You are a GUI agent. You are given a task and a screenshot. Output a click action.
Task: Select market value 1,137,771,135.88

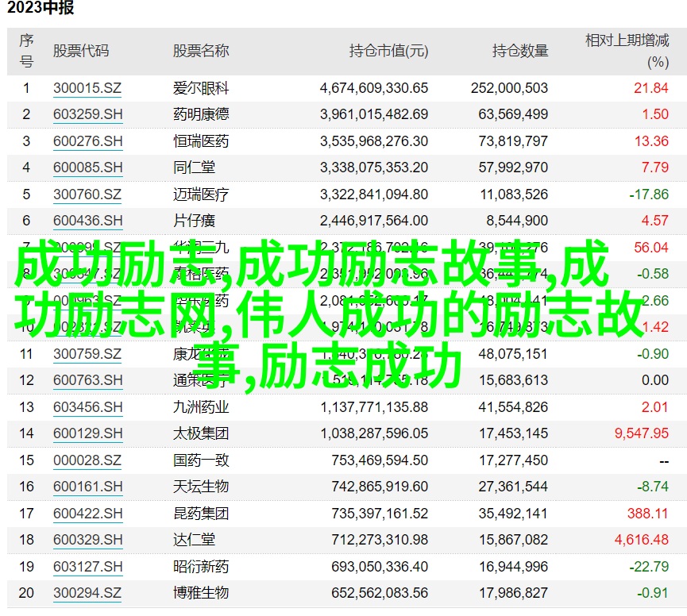(x=374, y=407)
